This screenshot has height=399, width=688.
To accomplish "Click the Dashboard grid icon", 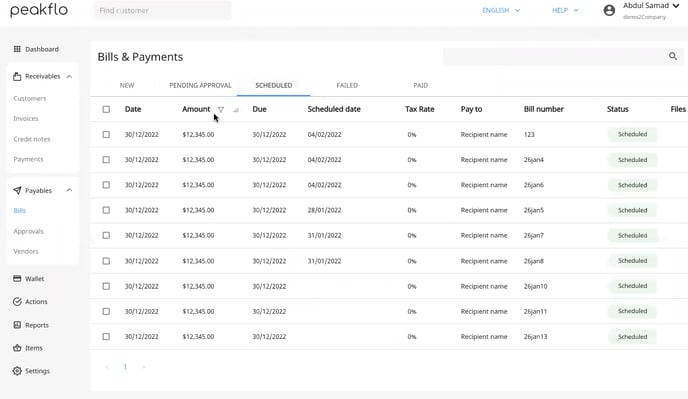I will [17, 49].
